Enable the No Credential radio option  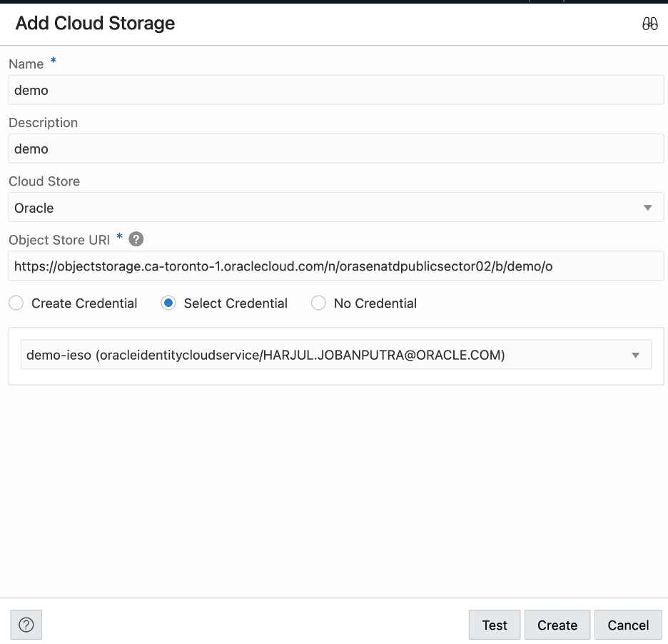[318, 303]
